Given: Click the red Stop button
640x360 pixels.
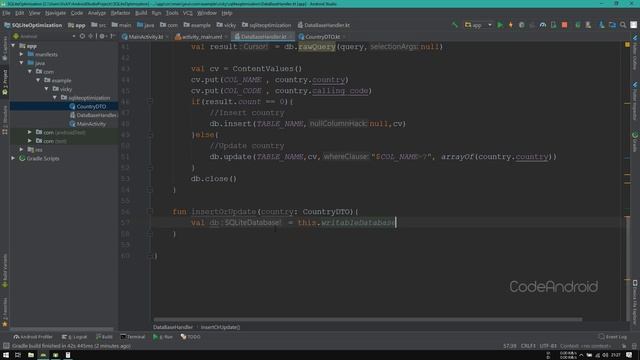Looking at the screenshot, I should pos(564,25).
